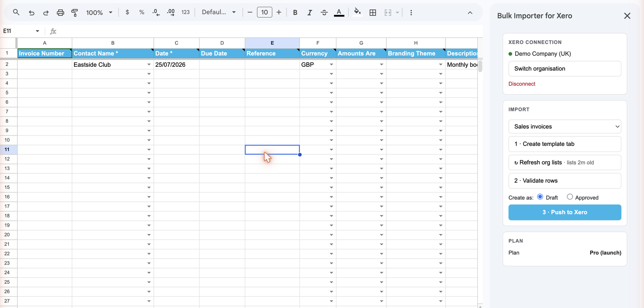Image resolution: width=644 pixels, height=308 pixels.
Task: Click the Branding Theme header cell
Action: coord(416,53)
